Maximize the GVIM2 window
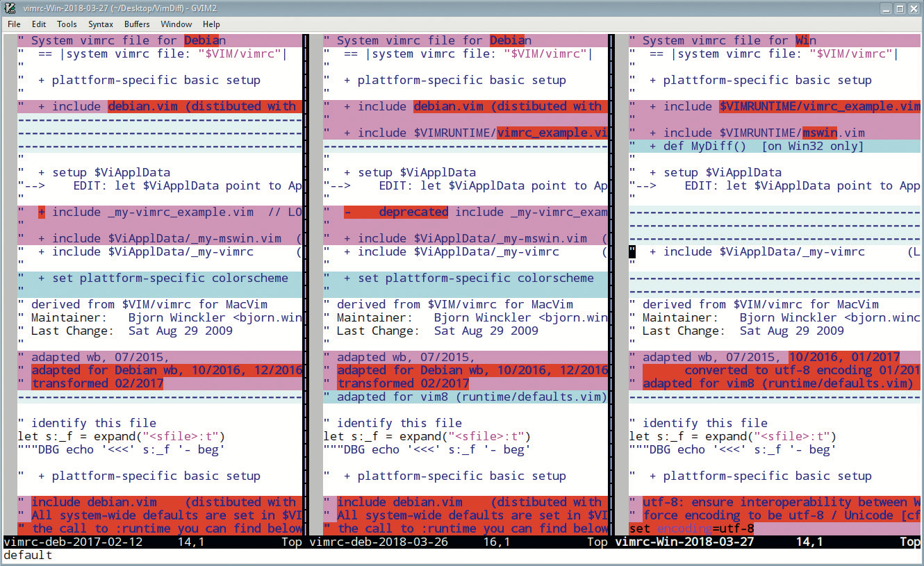Image resolution: width=924 pixels, height=566 pixels. click(900, 8)
